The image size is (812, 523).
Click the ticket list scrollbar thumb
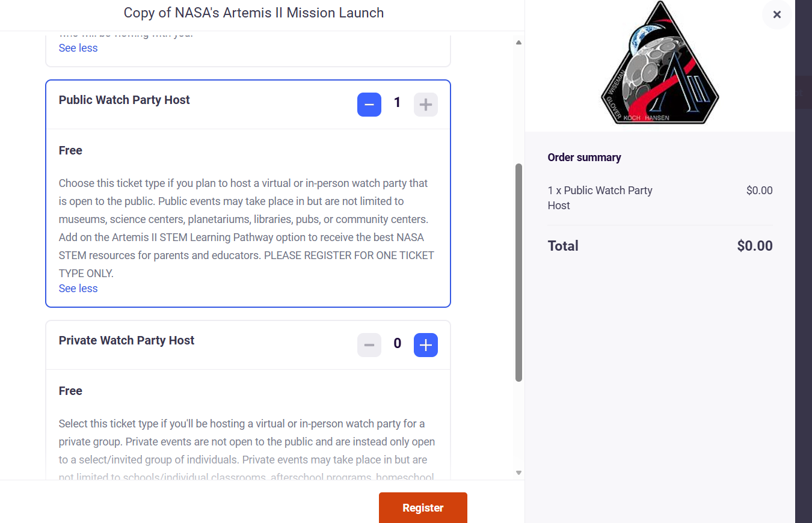(518, 272)
